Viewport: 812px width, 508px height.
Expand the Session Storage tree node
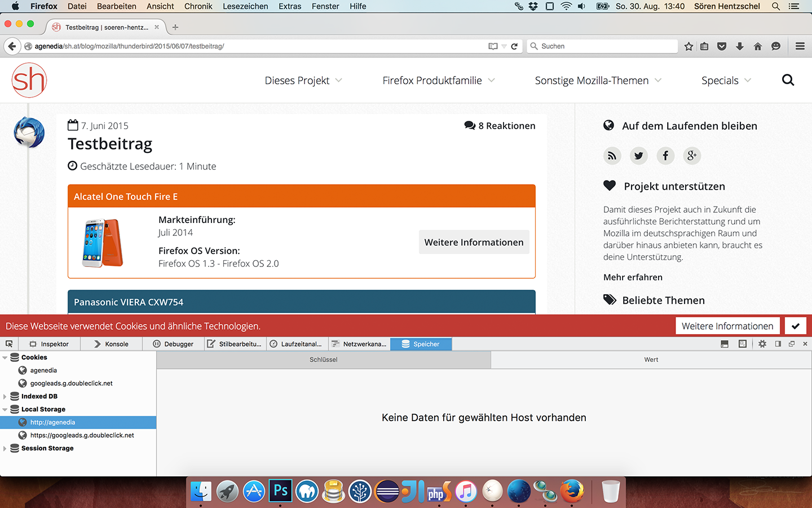coord(5,448)
